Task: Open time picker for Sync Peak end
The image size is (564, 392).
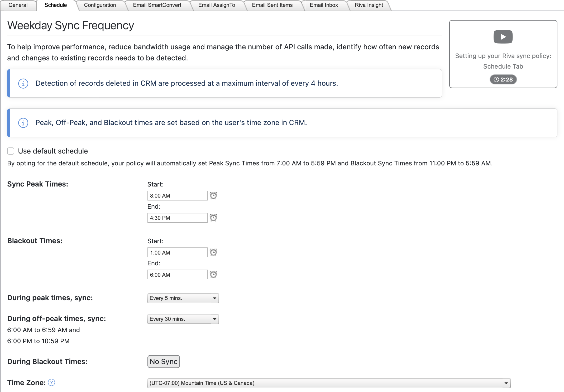Action: [x=213, y=218]
